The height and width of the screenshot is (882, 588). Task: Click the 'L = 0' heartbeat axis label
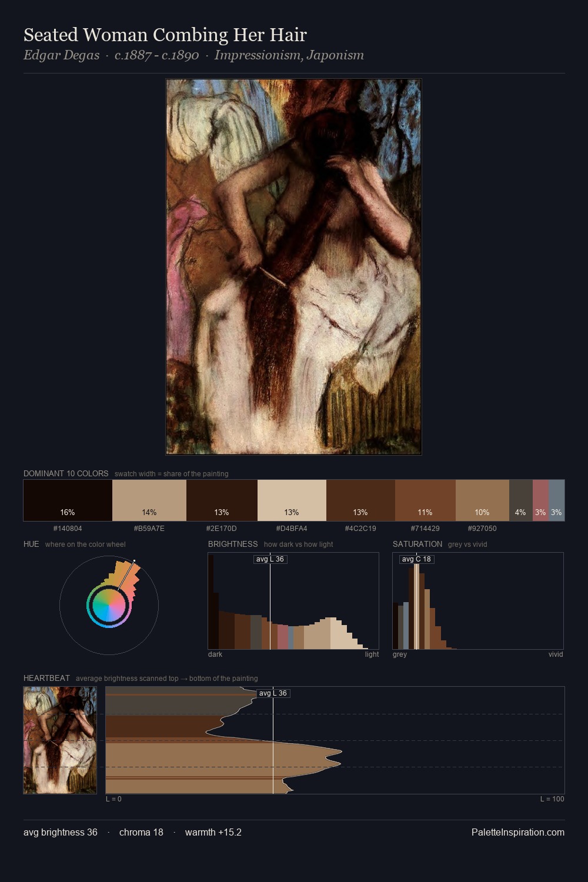point(113,799)
